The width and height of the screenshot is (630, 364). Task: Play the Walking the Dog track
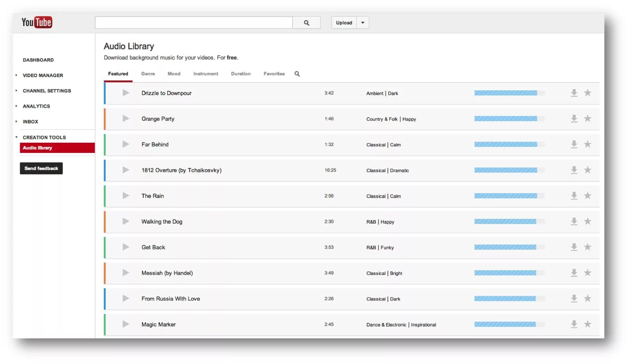[126, 221]
